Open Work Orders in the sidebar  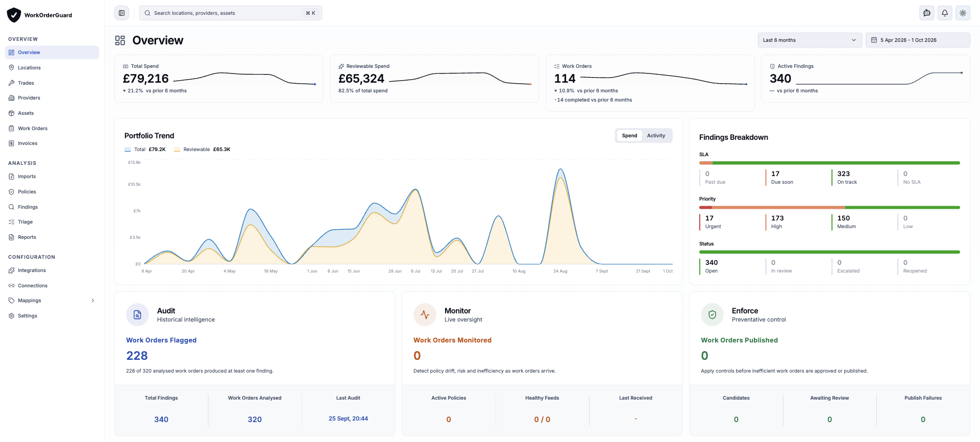(52, 129)
